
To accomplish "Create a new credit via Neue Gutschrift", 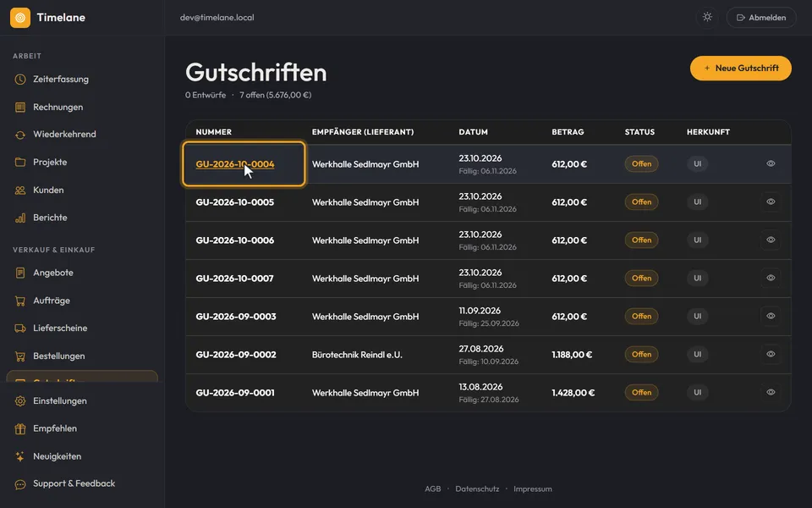I will 741,68.
